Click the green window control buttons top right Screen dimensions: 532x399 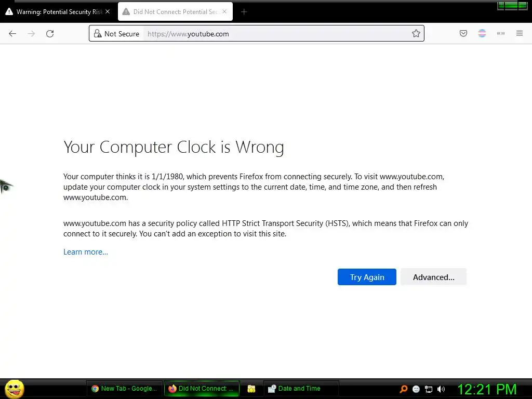pyautogui.click(x=512, y=5)
